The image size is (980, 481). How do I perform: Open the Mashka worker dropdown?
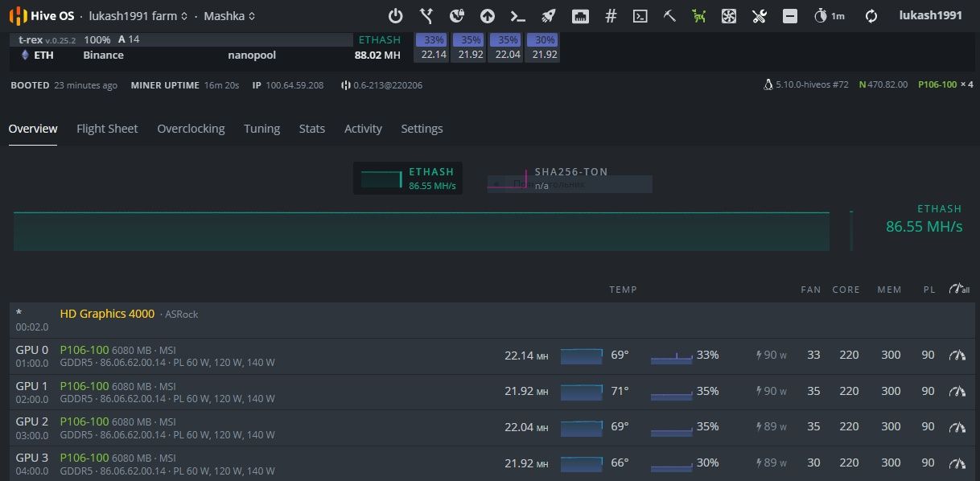229,16
